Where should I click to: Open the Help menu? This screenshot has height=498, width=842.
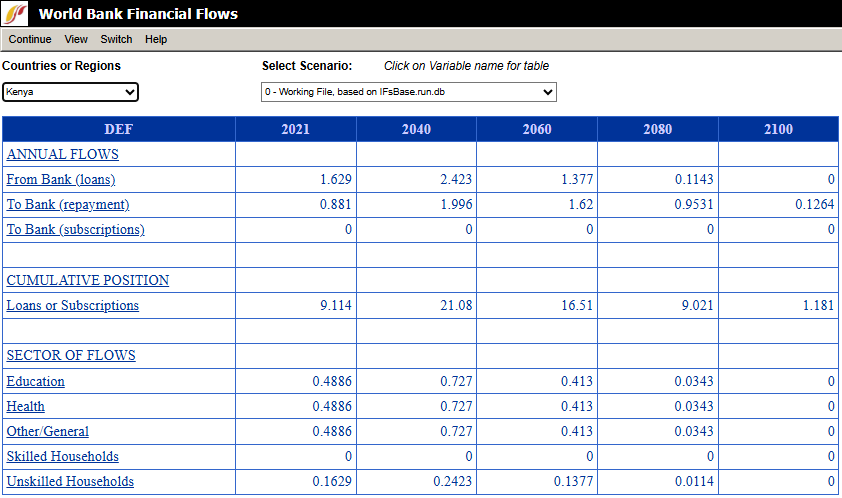(x=156, y=39)
